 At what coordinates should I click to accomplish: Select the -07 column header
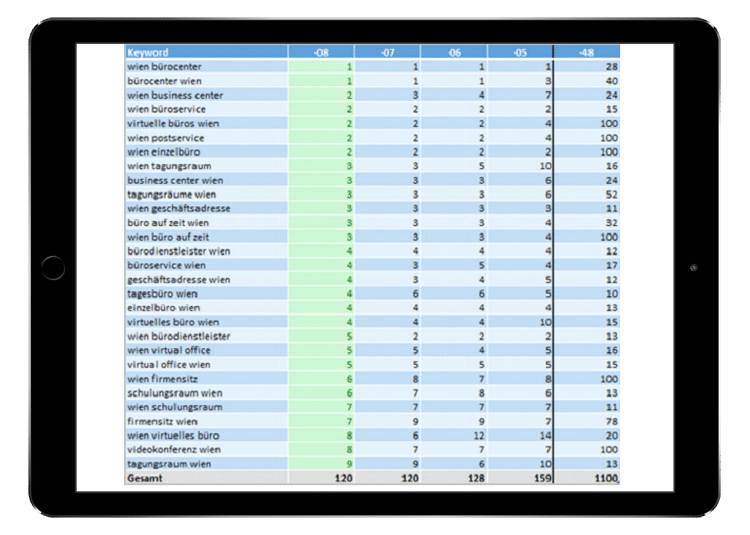coord(387,52)
